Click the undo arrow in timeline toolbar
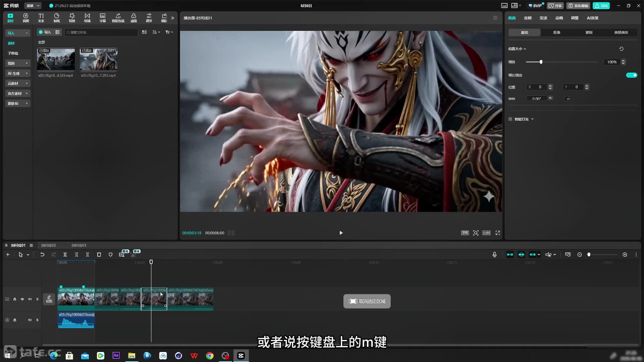Image resolution: width=644 pixels, height=362 pixels. [42, 255]
